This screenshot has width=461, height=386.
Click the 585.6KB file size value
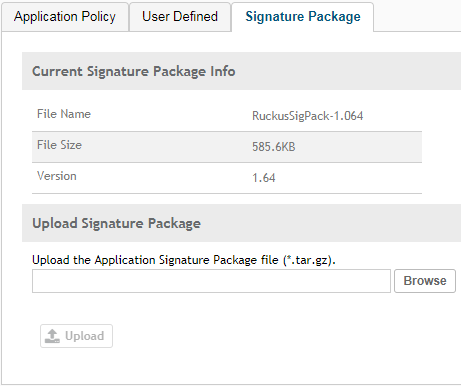274,147
